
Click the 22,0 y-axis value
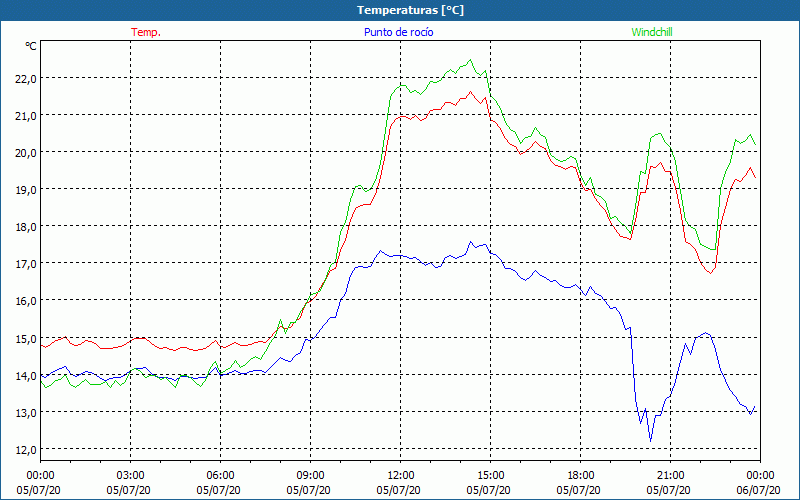pos(26,79)
